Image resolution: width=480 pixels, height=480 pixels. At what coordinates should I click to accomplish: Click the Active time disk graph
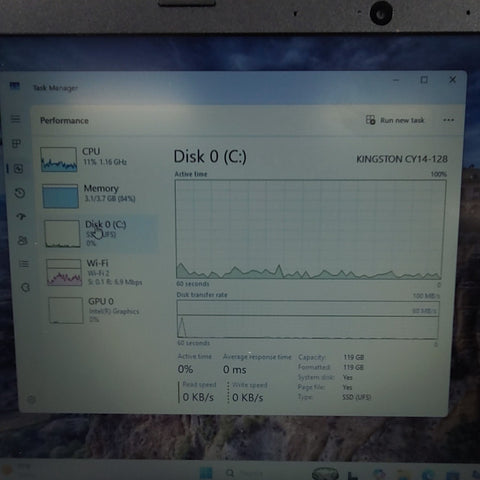[310, 229]
